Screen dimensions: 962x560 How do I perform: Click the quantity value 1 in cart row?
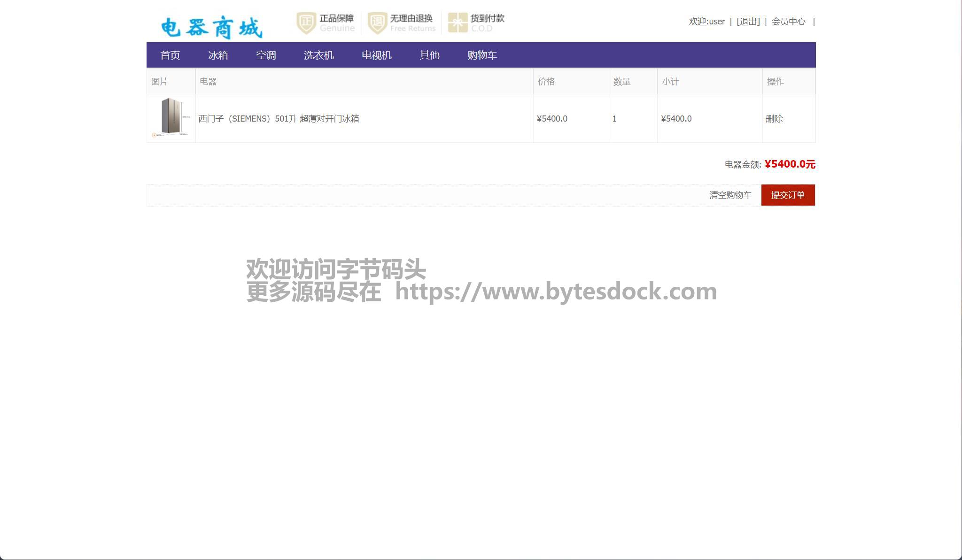click(614, 119)
